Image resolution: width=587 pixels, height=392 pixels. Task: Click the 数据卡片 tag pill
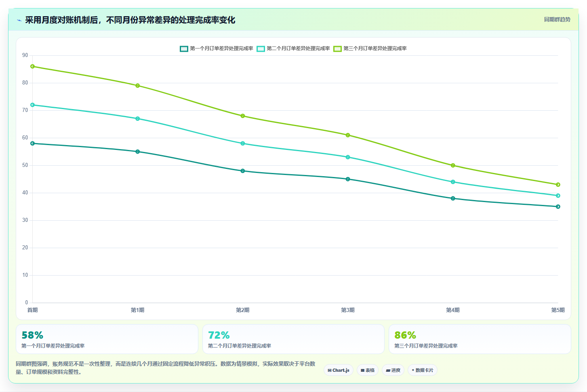[423, 370]
